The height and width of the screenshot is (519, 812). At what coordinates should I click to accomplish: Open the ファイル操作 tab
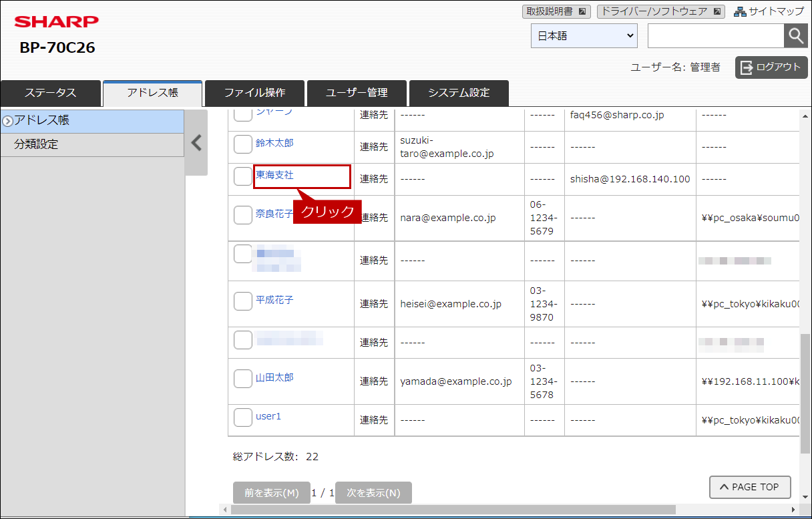(x=254, y=93)
